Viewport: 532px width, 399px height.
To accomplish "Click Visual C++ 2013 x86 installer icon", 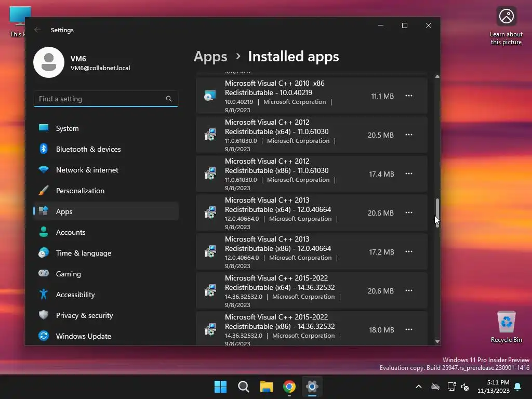I will point(210,252).
